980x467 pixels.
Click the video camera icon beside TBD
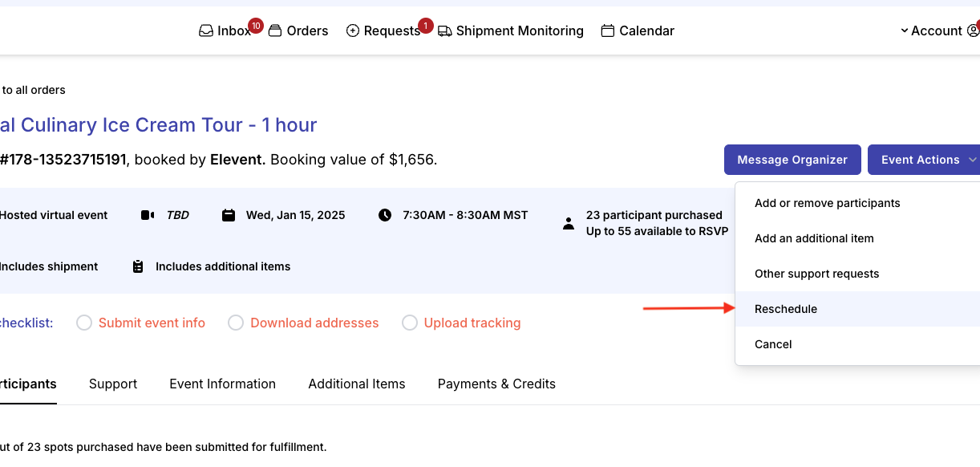tap(148, 215)
